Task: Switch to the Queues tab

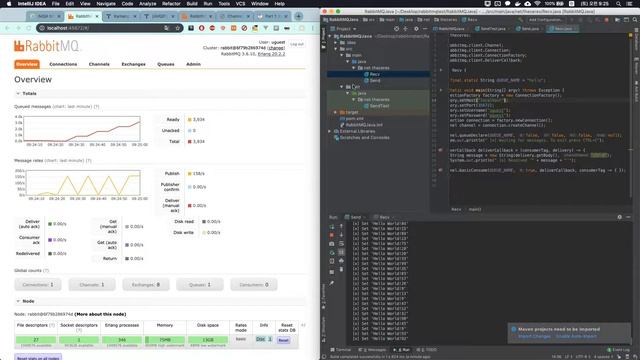Action: click(x=166, y=64)
